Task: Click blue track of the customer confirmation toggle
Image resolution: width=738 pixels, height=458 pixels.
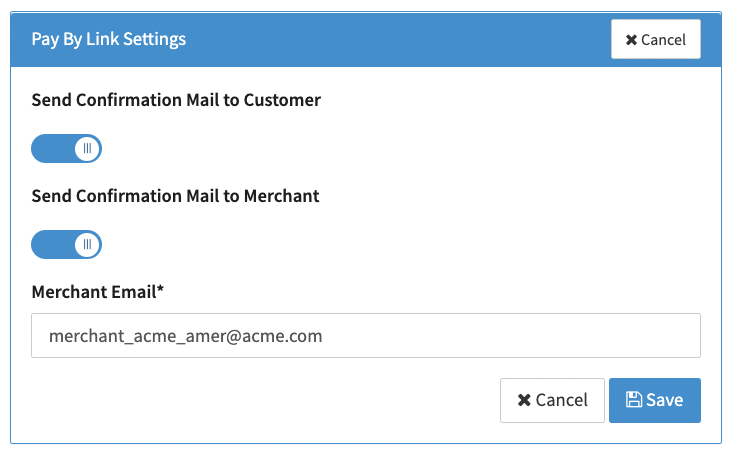Action: (x=52, y=149)
